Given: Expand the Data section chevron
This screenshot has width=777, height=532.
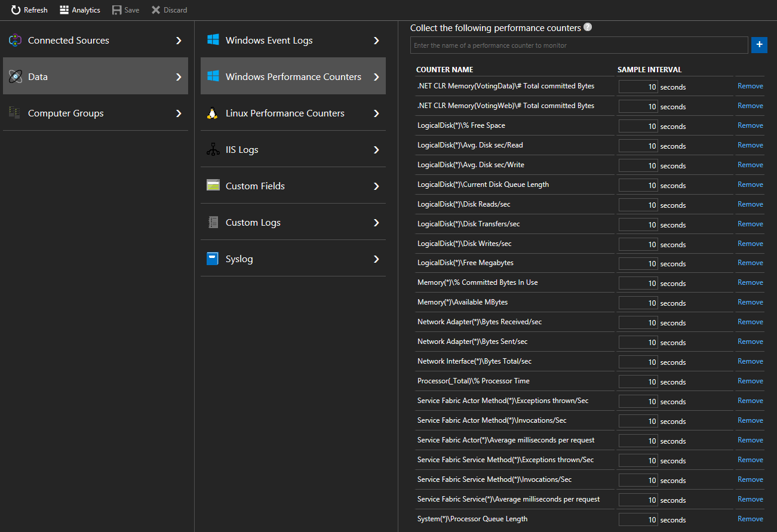Looking at the screenshot, I should point(179,77).
